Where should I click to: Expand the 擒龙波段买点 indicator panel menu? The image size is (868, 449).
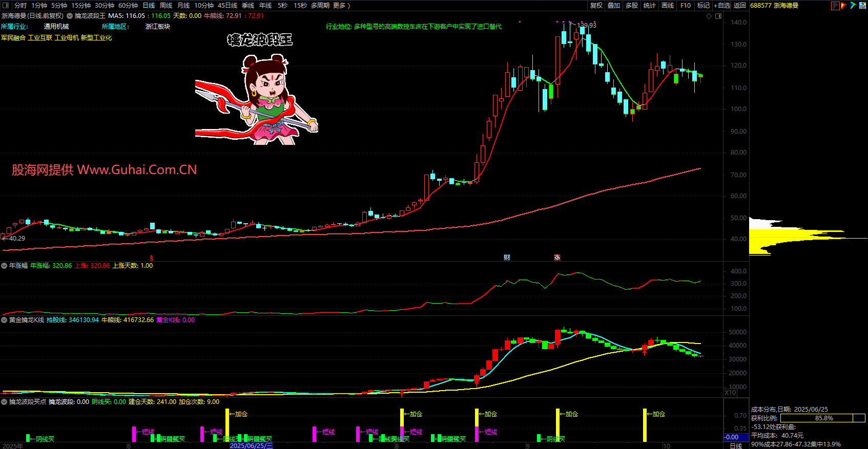(4, 402)
